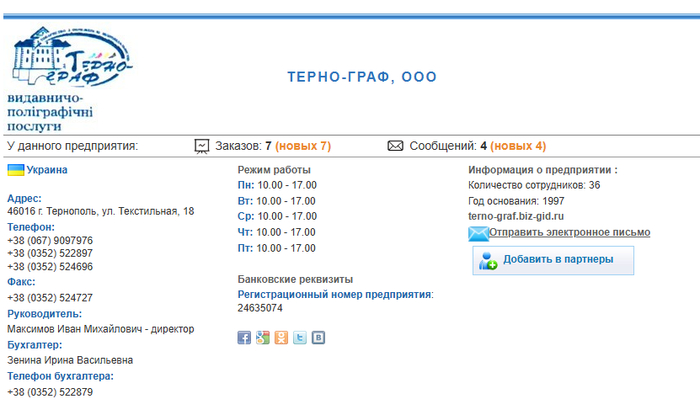700x415 pixels.
Task: Click the Ukraine flag icon
Action: (15, 171)
